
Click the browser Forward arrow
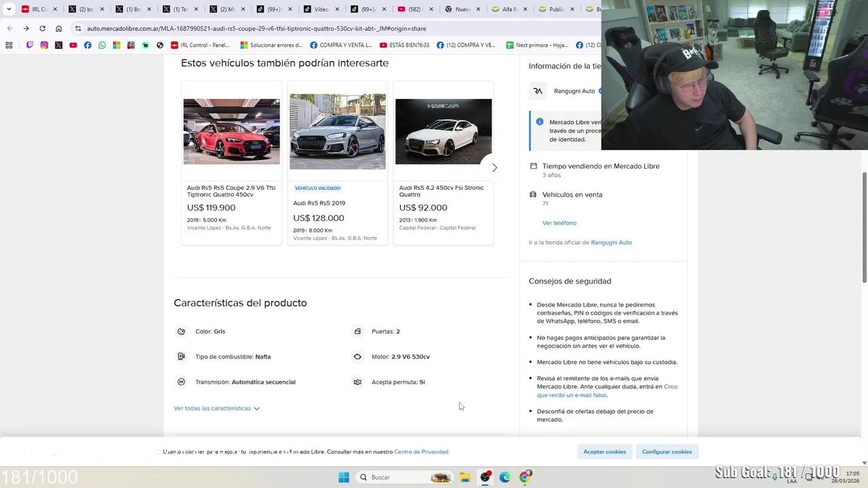(x=26, y=28)
